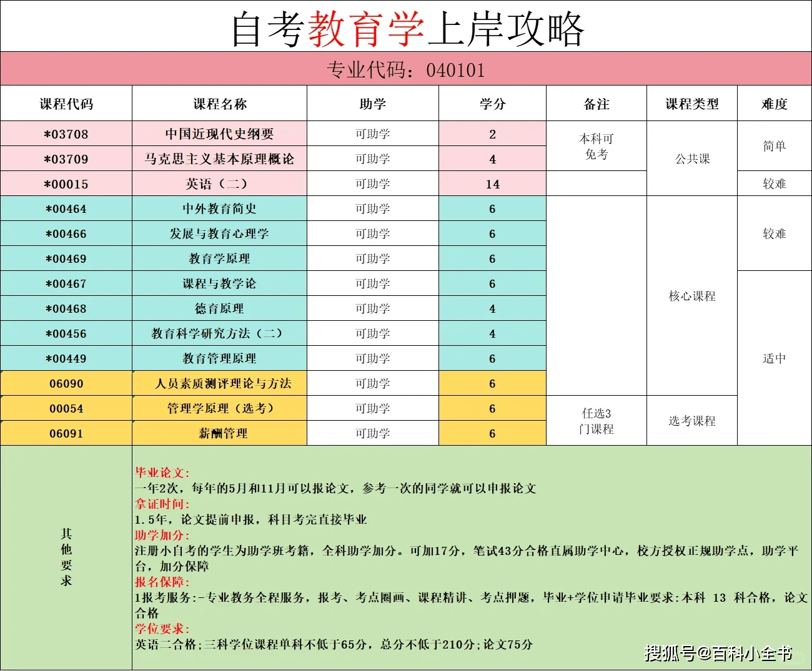The image size is (812, 671).
Task: Click 可助学 in the 中国近现代史纲要 row
Action: pos(373,134)
